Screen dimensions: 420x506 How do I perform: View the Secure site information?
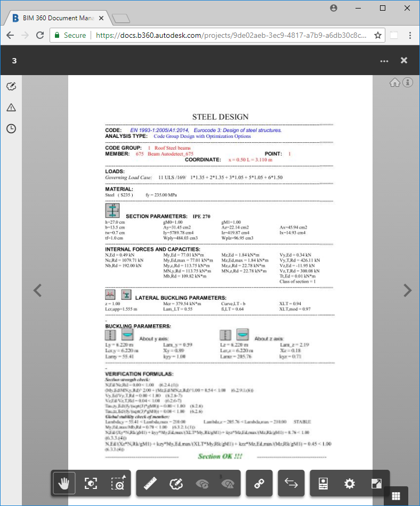click(70, 35)
